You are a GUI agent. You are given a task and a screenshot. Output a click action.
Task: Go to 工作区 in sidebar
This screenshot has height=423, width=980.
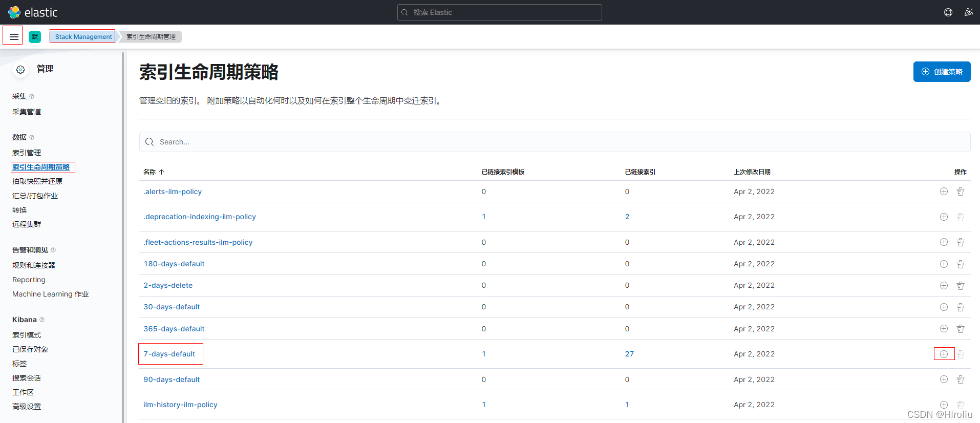[23, 392]
